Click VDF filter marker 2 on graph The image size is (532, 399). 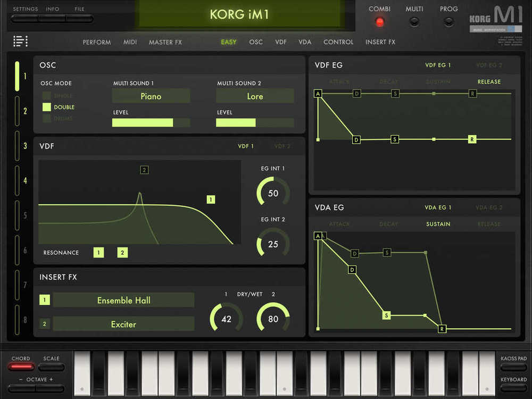click(144, 170)
